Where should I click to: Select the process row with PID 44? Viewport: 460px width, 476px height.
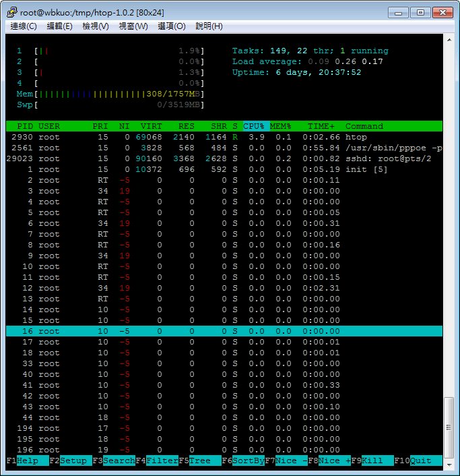pos(224,418)
